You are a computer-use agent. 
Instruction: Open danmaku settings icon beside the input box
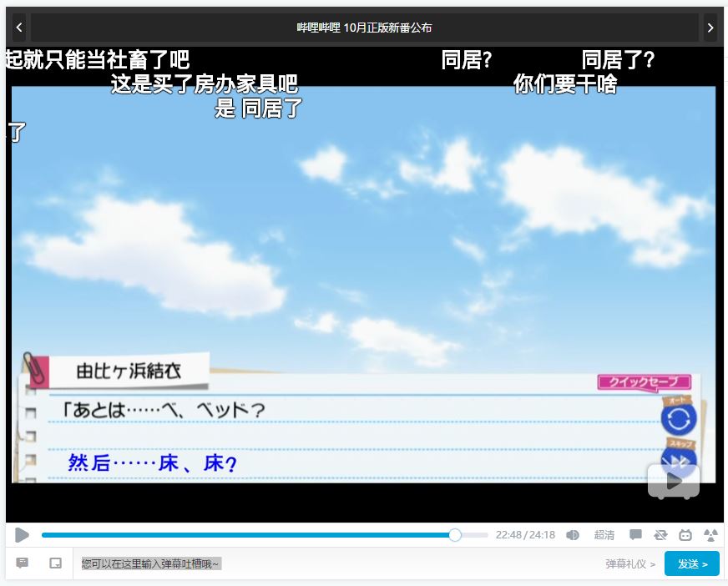click(22, 563)
